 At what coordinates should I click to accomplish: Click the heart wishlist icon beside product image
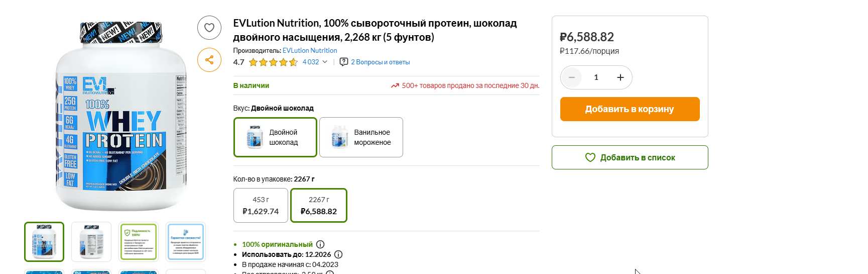209,28
